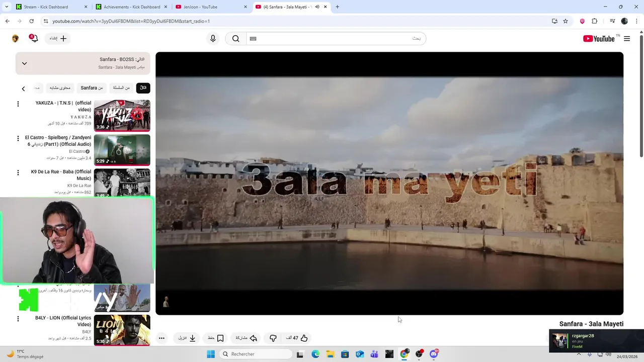Open File Explorer from taskbar
This screenshot has height=362, width=644.
pyautogui.click(x=330, y=354)
